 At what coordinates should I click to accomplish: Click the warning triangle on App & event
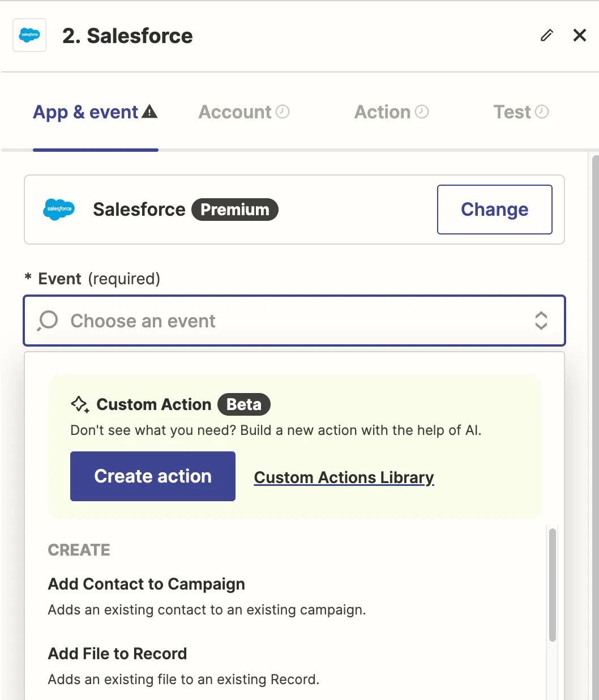(x=149, y=111)
